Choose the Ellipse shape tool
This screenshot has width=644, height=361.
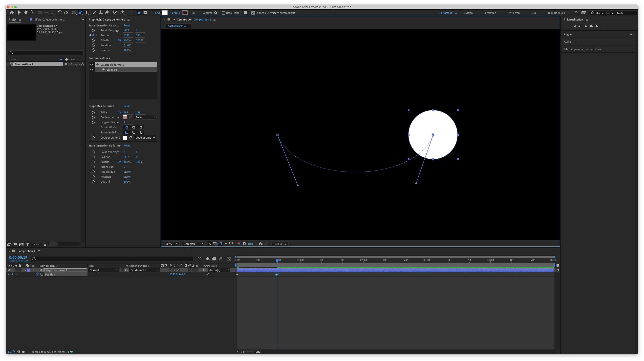click(74, 13)
